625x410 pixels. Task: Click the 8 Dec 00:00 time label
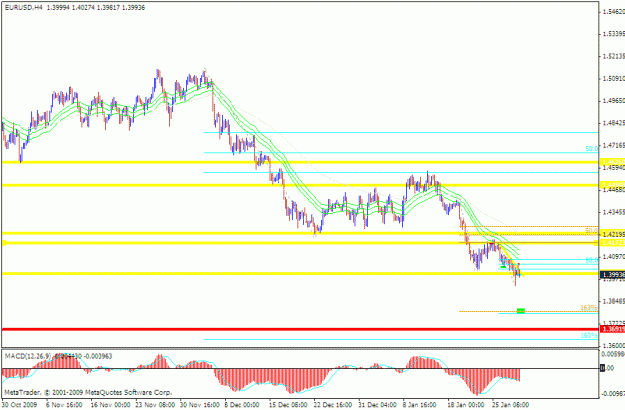(x=242, y=404)
